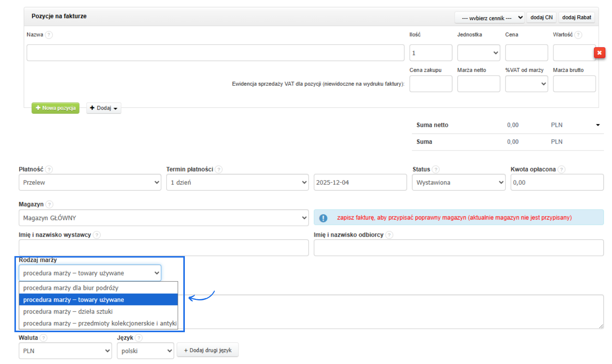
Task: Click the Nazwa item name input field
Action: point(215,53)
